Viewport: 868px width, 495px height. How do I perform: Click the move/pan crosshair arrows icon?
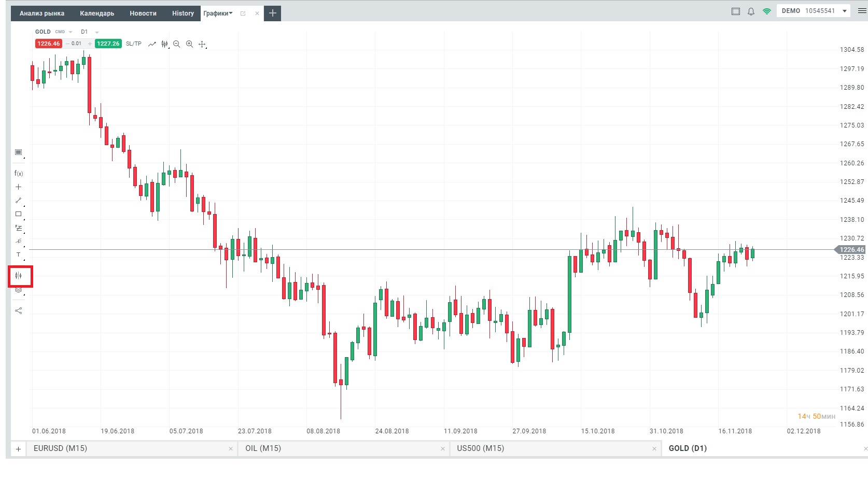point(202,44)
